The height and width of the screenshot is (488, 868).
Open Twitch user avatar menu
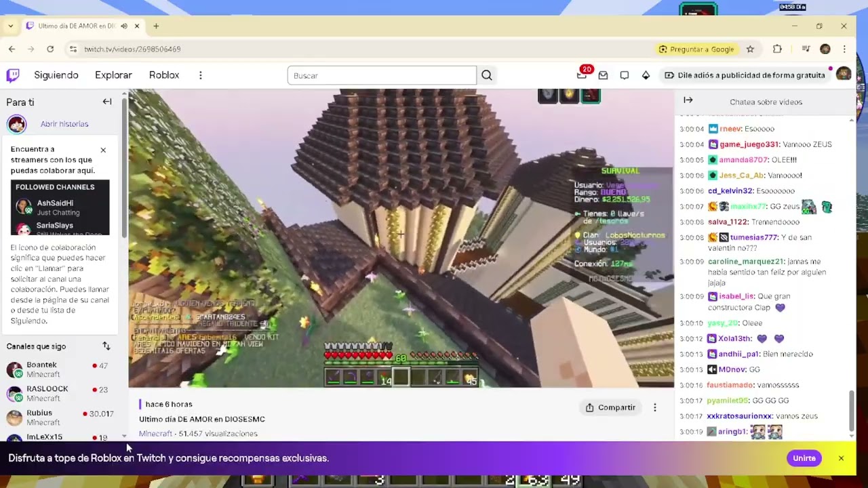pyautogui.click(x=844, y=75)
